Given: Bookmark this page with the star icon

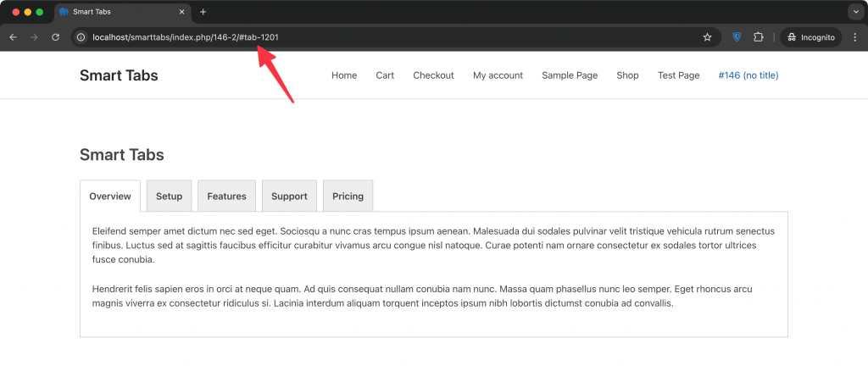Looking at the screenshot, I should coord(707,37).
